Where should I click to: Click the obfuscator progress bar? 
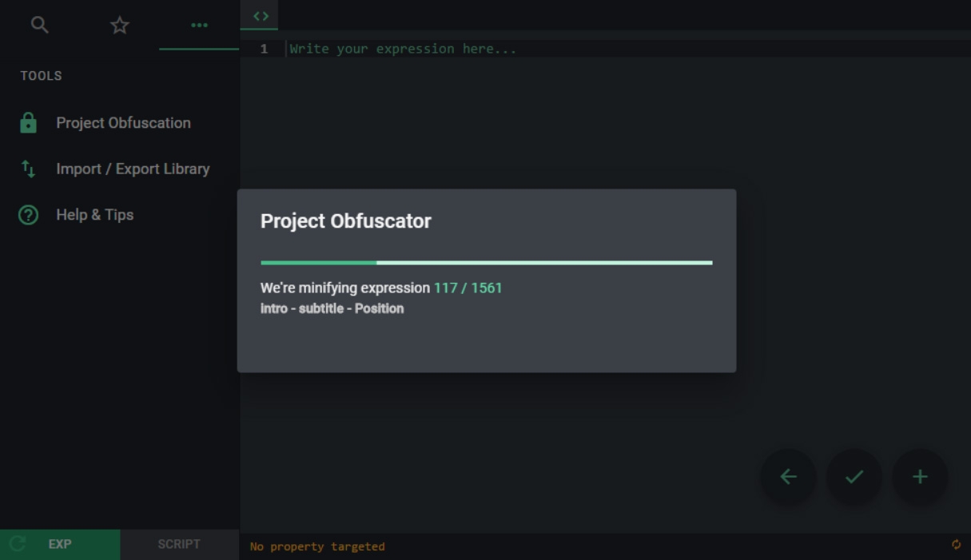486,262
